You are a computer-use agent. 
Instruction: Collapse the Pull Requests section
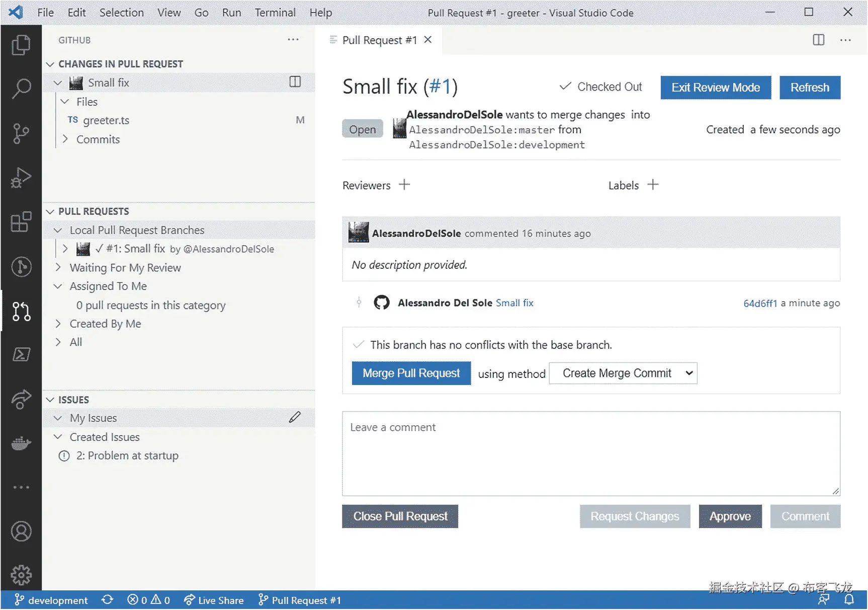[x=50, y=211]
